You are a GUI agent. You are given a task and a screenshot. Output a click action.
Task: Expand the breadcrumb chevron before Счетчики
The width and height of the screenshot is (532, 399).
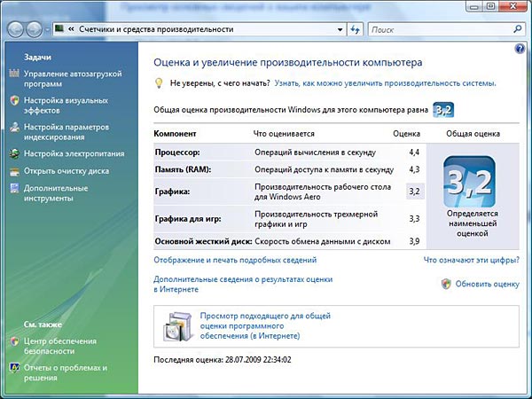(71, 29)
